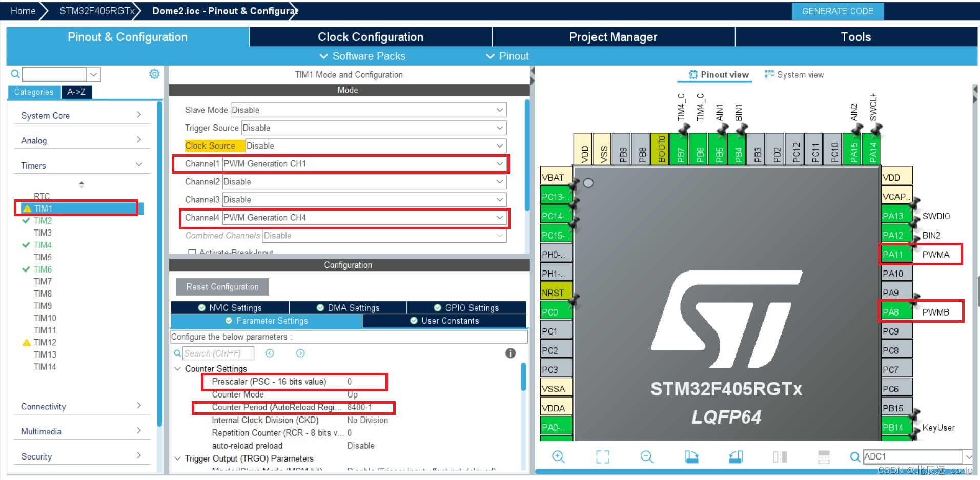Click the peripheral search magnifier icon
Screen dimensions: 980x480
(15, 74)
